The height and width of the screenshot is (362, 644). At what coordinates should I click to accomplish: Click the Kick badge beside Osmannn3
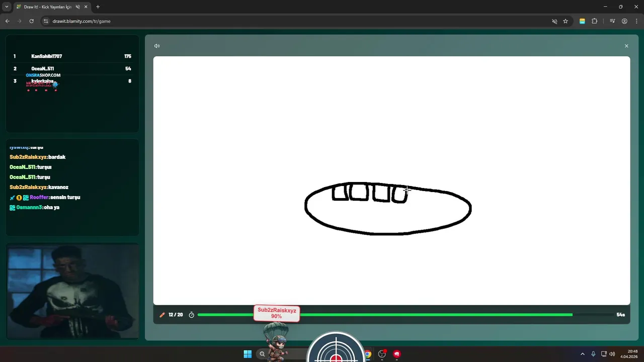click(13, 207)
